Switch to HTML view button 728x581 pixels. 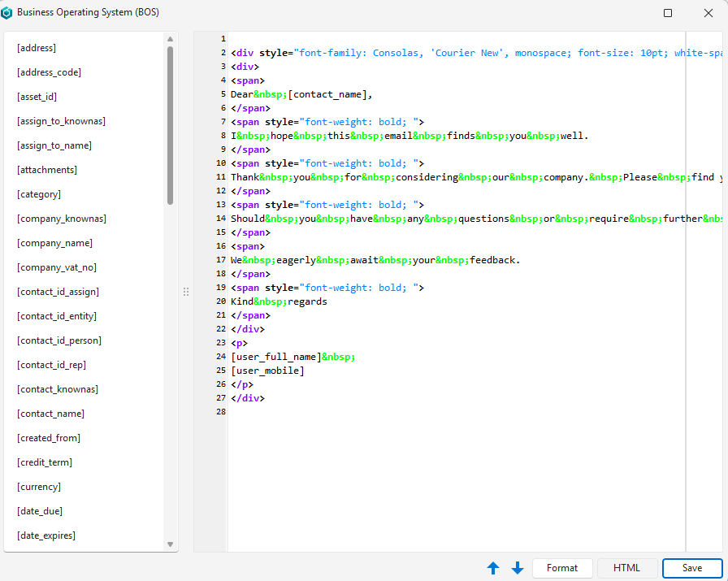(626, 568)
